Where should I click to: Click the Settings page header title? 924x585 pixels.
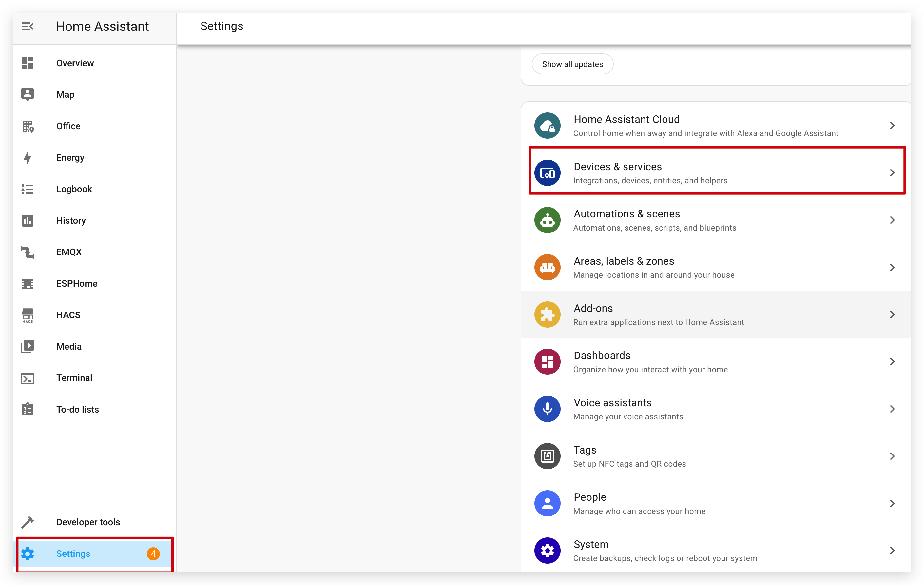click(x=221, y=26)
